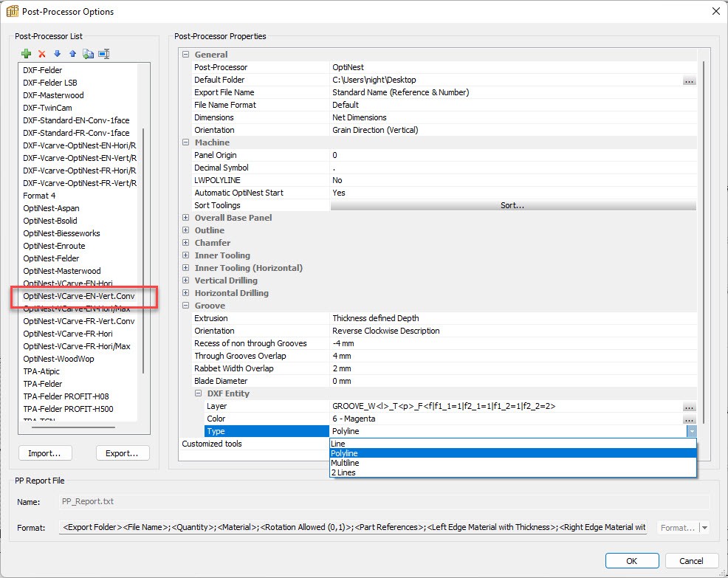728x578 pixels.
Task: Click the properties panel vertical scrollbar
Action: 704,242
